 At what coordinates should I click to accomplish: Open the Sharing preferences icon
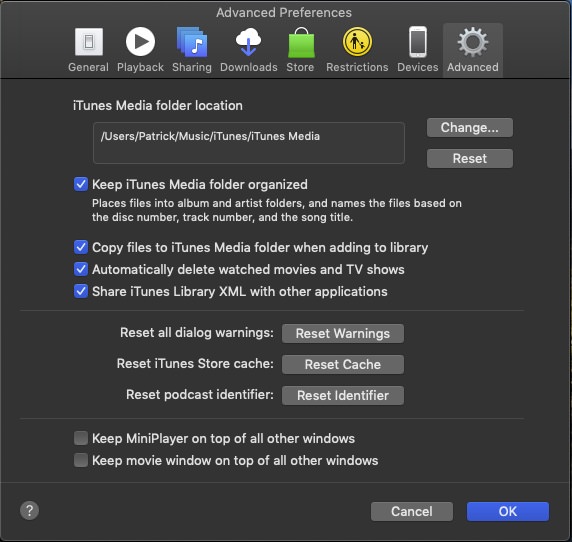[x=192, y=42]
